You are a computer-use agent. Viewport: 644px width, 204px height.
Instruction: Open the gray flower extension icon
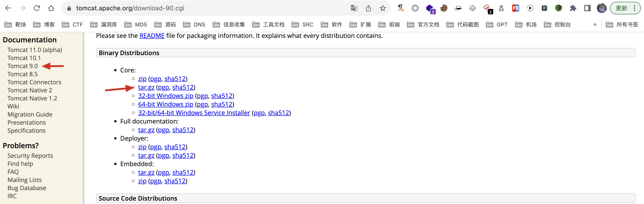click(473, 8)
